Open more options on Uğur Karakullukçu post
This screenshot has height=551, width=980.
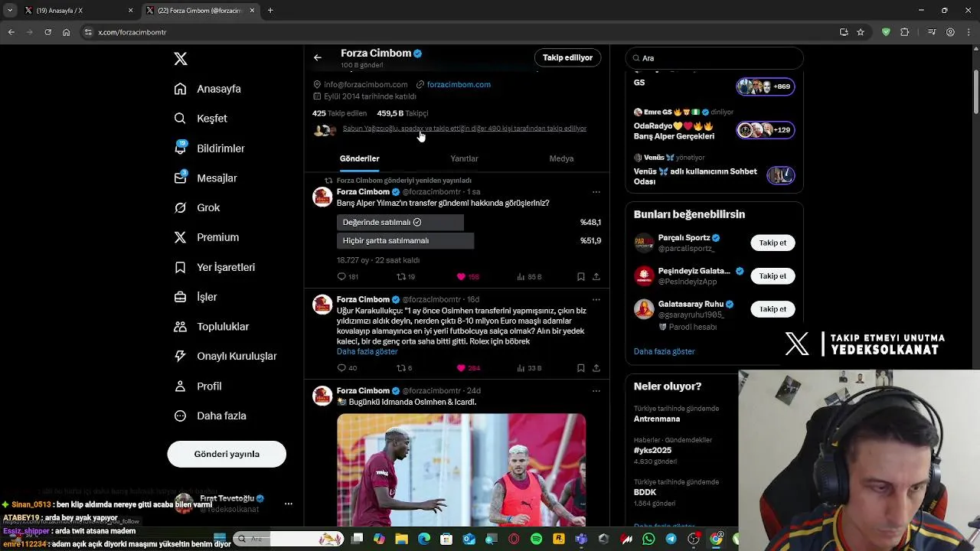point(596,299)
